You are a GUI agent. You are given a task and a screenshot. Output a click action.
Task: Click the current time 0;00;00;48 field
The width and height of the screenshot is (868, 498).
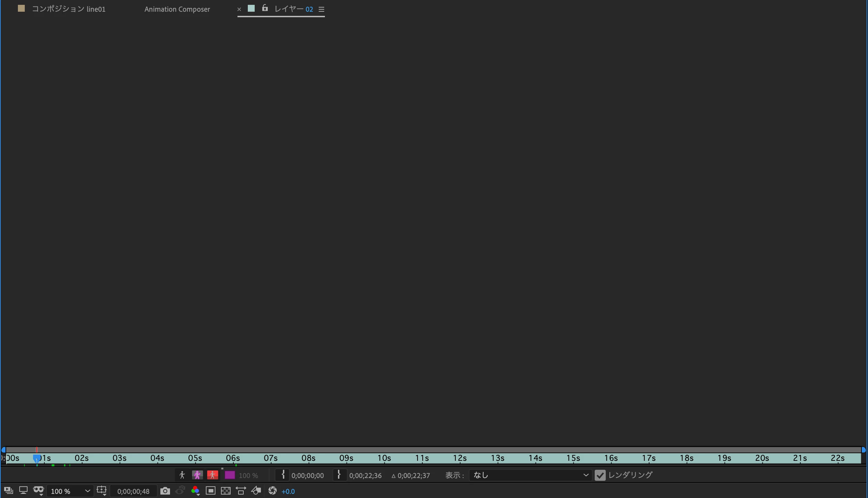[133, 491]
